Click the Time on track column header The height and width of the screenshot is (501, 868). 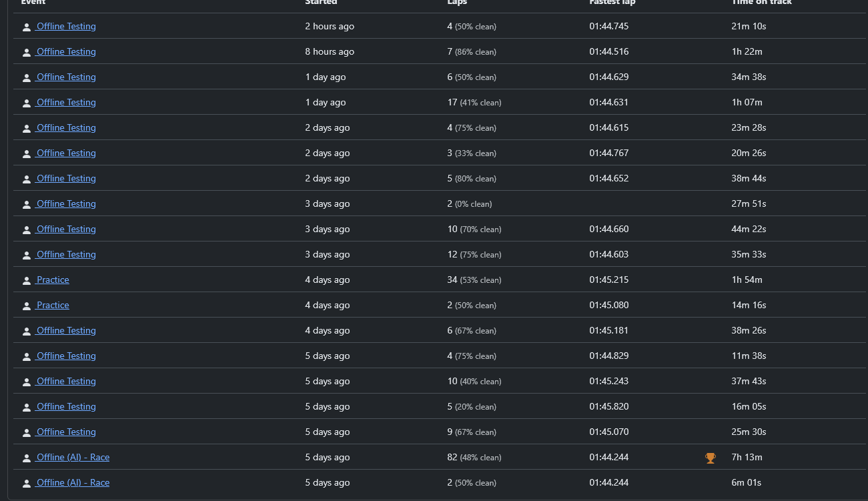pos(761,2)
